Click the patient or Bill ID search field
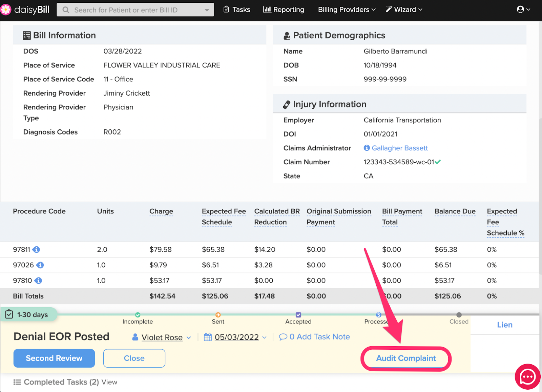This screenshot has width=542, height=392. pos(135,10)
